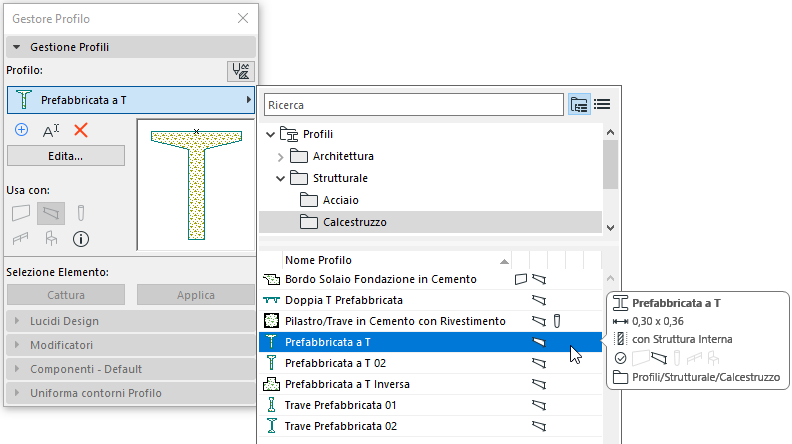Switch to folder tree view icon
Image resolution: width=792 pixels, height=444 pixels.
pyautogui.click(x=578, y=104)
